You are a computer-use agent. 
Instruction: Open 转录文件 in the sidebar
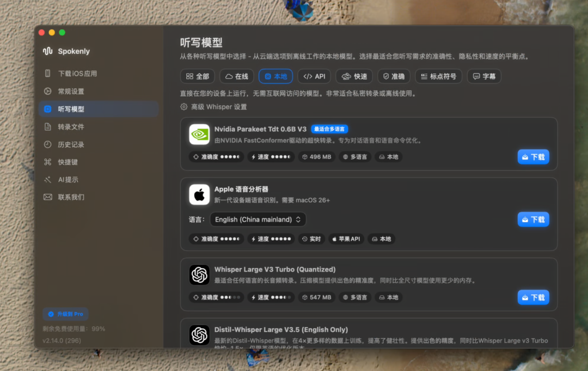pyautogui.click(x=98, y=127)
